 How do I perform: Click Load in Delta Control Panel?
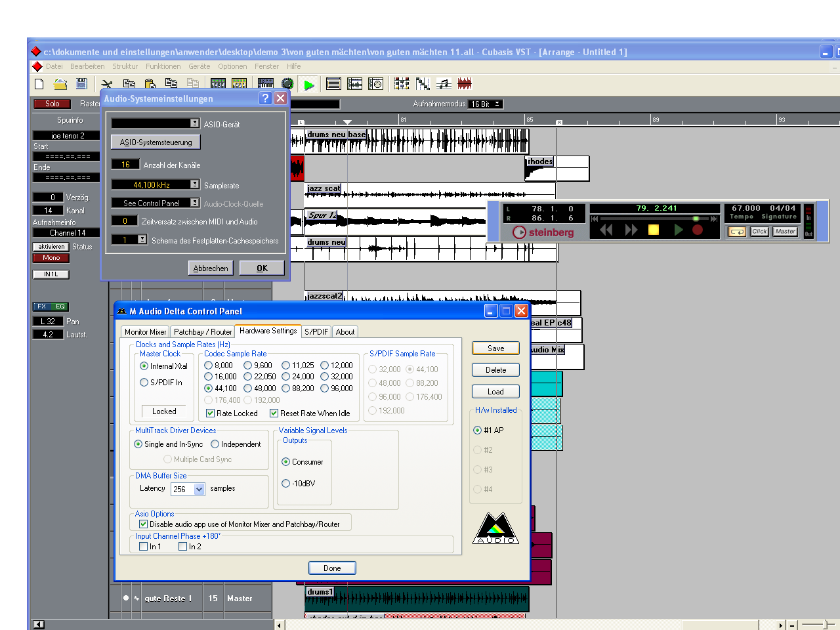click(x=495, y=392)
